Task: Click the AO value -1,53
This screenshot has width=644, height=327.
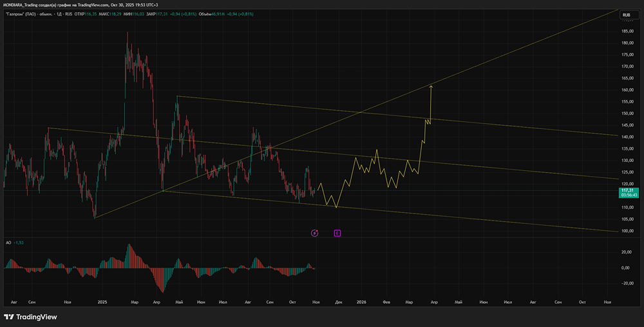Action: 19,243
